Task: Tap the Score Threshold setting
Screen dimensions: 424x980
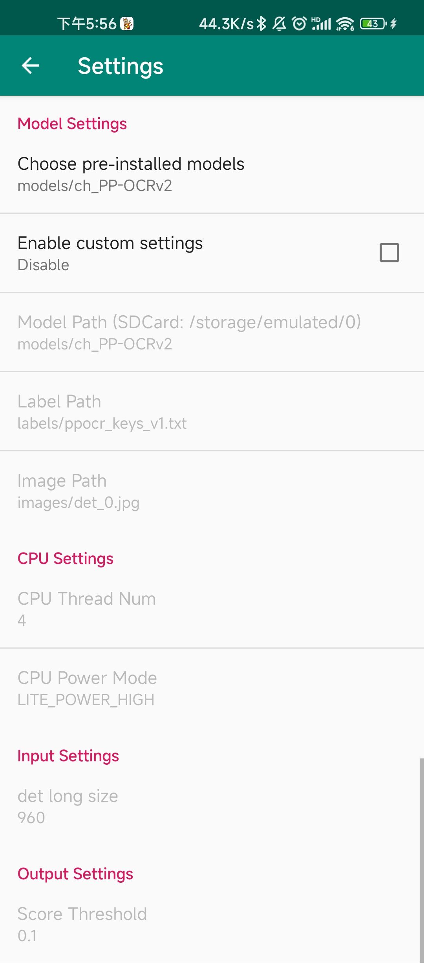Action: tap(82, 924)
